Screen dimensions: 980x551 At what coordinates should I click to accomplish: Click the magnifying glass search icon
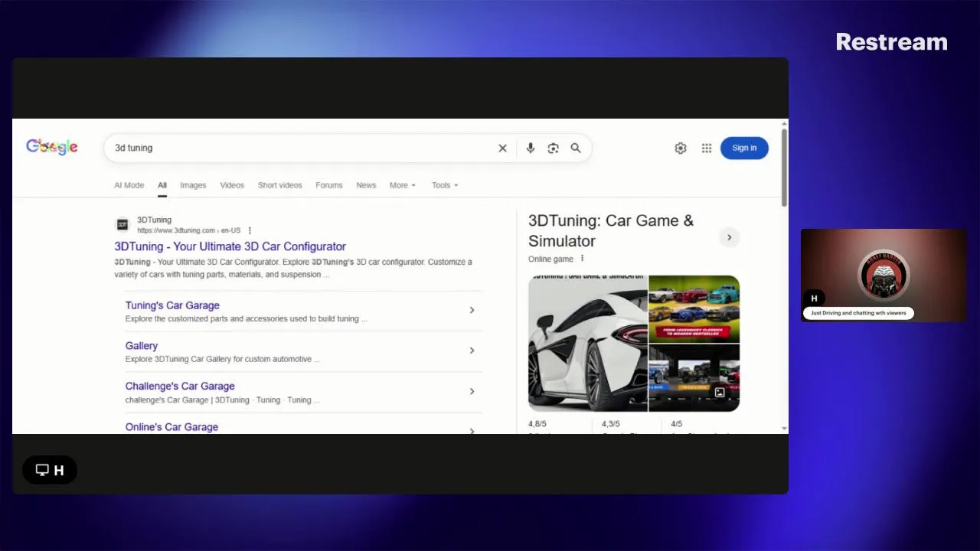click(x=576, y=148)
